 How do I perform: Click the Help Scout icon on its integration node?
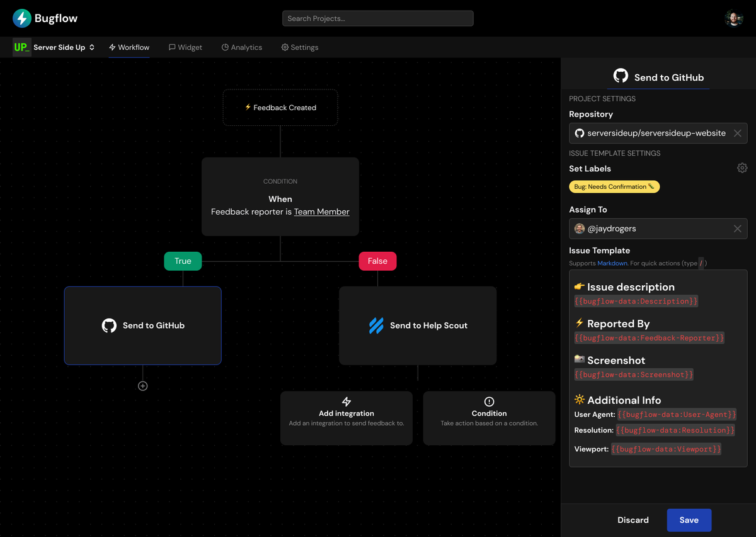(x=377, y=325)
